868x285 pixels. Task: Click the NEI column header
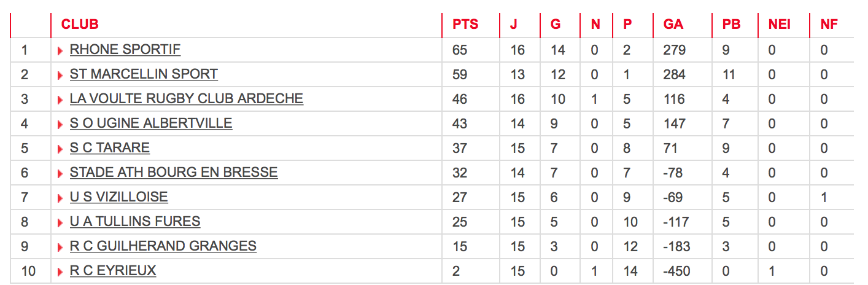click(x=780, y=25)
